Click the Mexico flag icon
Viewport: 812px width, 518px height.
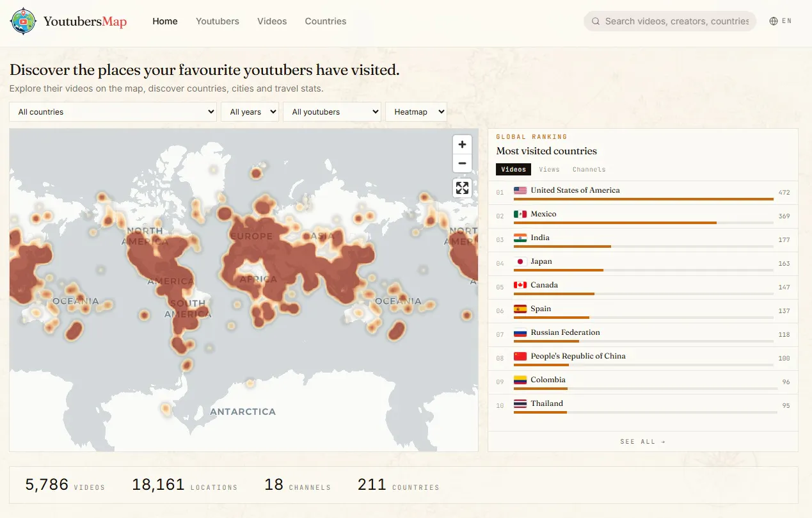pyautogui.click(x=520, y=214)
